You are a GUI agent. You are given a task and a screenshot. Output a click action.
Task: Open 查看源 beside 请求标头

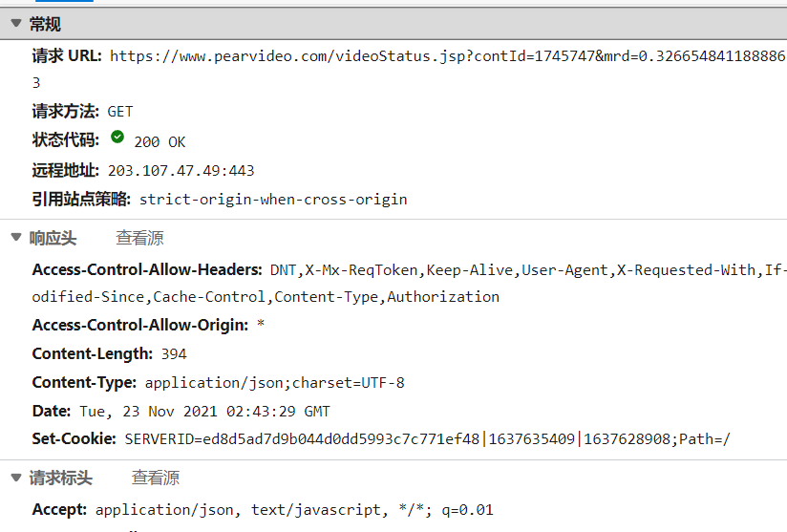click(155, 478)
